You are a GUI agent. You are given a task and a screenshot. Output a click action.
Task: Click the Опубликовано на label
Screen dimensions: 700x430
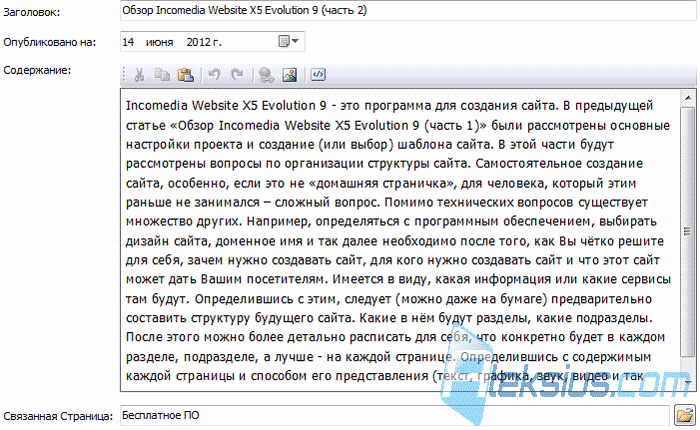pos(50,42)
